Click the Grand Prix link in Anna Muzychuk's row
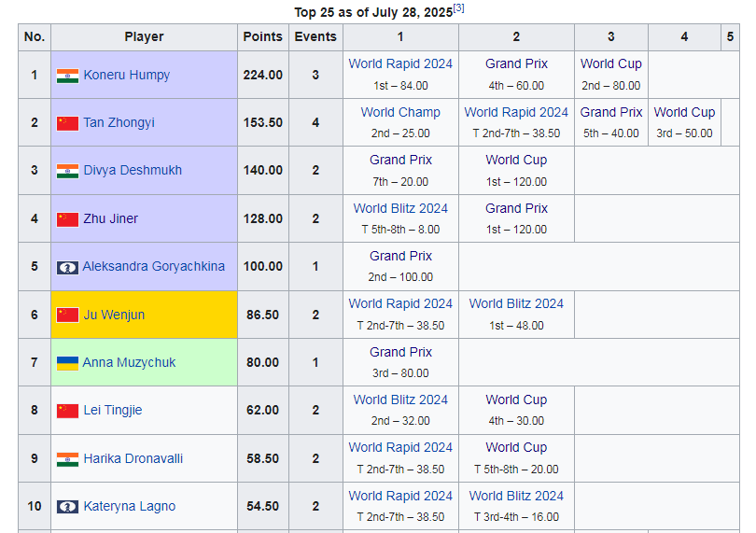The width and height of the screenshot is (756, 533). 400,352
